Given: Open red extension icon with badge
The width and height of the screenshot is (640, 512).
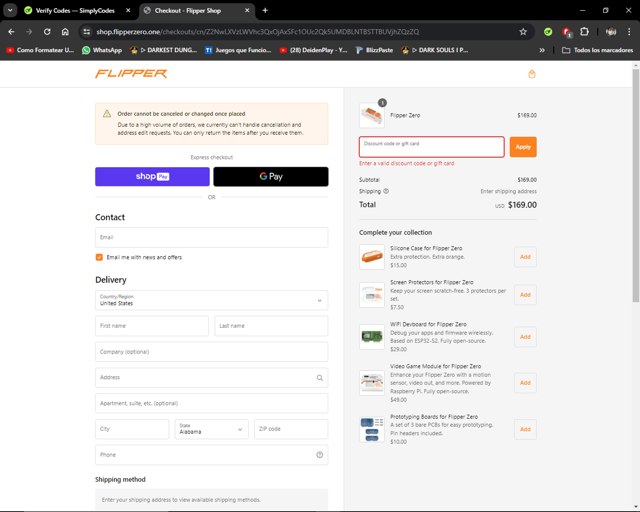Looking at the screenshot, I should (566, 32).
